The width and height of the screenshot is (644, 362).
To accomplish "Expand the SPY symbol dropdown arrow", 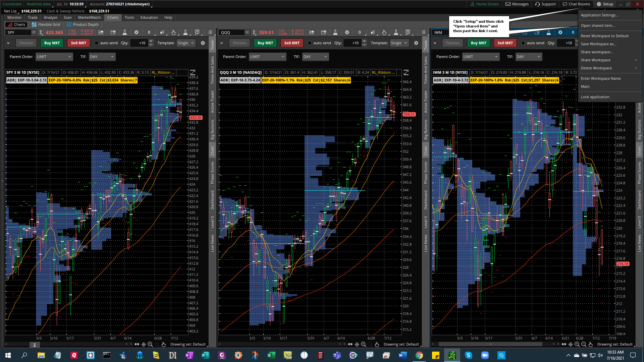I will pos(34,33).
